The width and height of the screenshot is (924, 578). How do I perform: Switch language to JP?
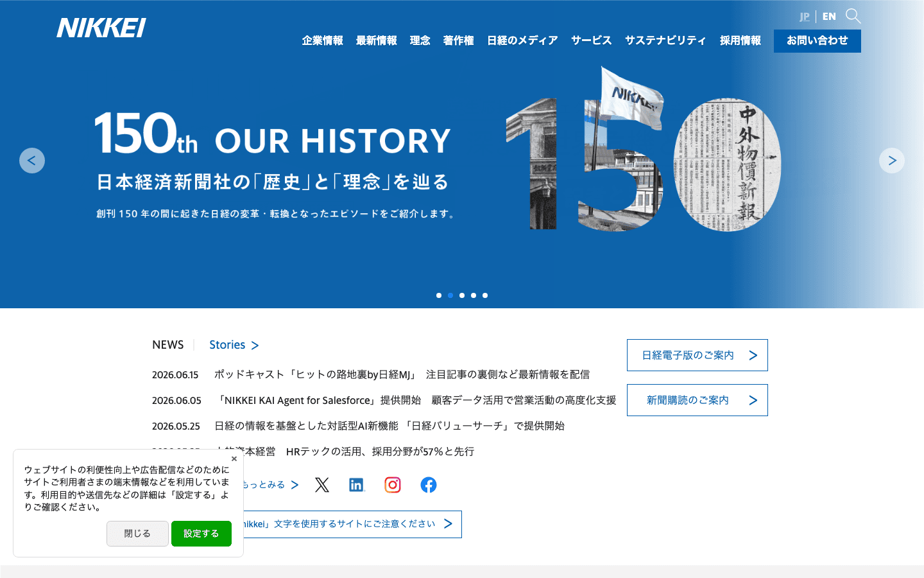coord(805,17)
